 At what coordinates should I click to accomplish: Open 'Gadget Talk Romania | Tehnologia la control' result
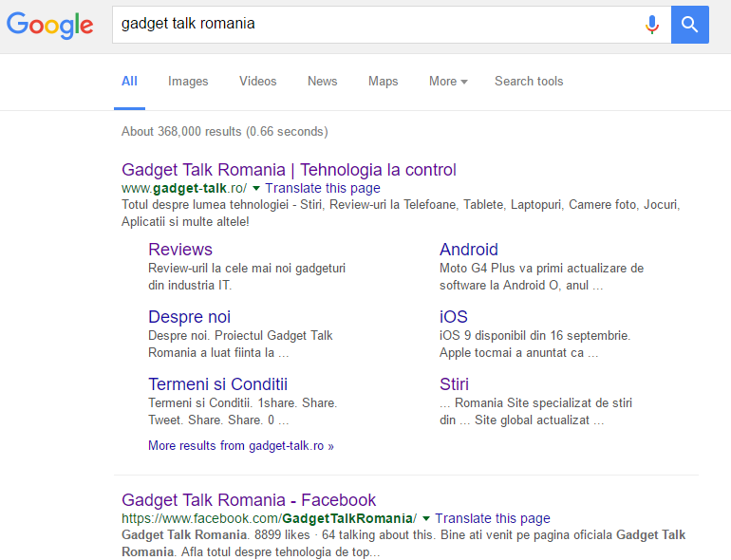(x=289, y=170)
